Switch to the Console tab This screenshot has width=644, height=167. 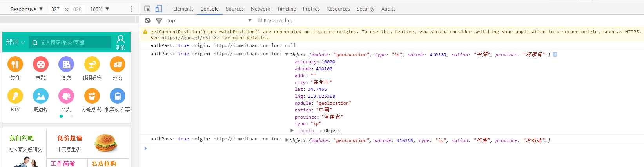pyautogui.click(x=209, y=9)
